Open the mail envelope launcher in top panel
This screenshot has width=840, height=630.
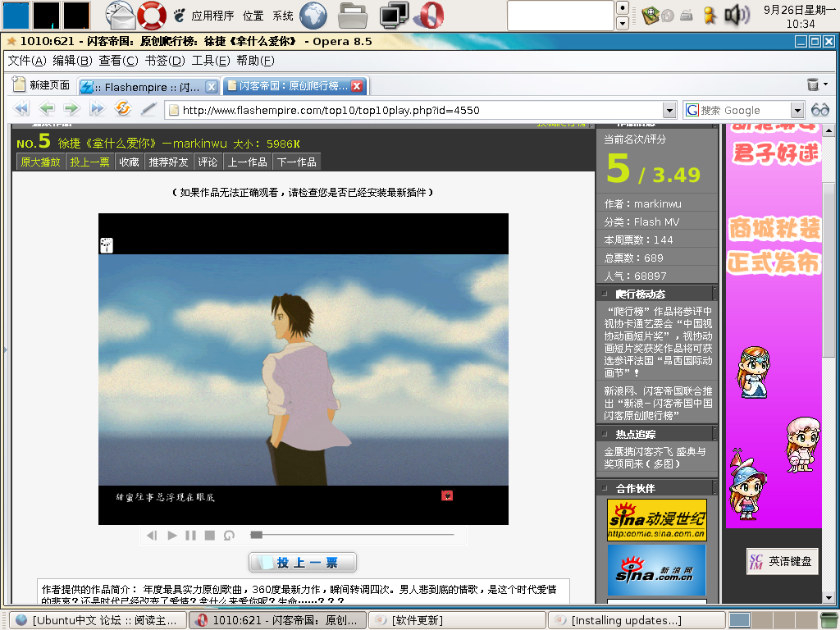(x=120, y=15)
